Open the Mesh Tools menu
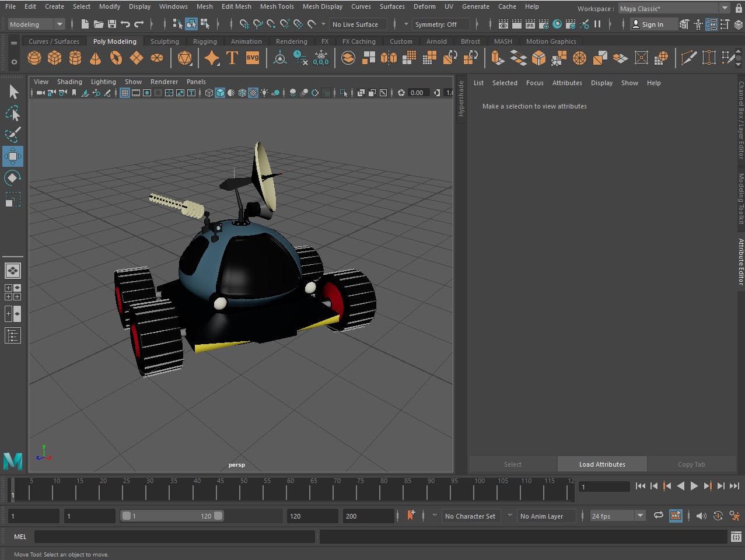The width and height of the screenshot is (745, 560). pyautogui.click(x=277, y=6)
